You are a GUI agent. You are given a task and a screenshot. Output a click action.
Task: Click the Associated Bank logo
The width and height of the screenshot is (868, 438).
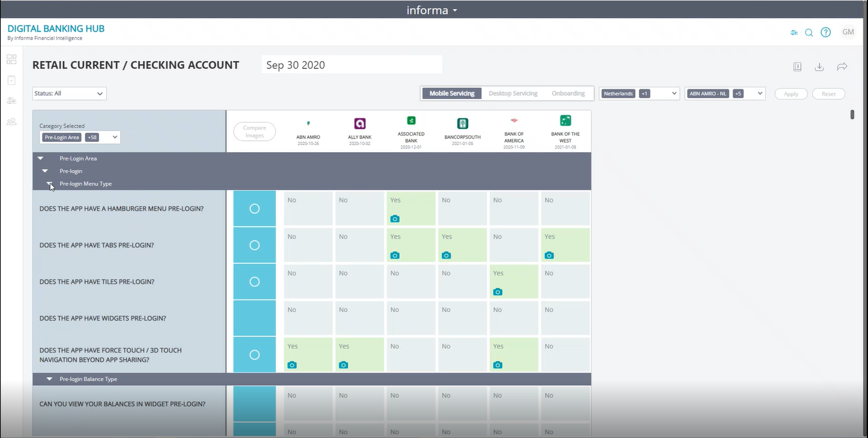[x=411, y=120]
